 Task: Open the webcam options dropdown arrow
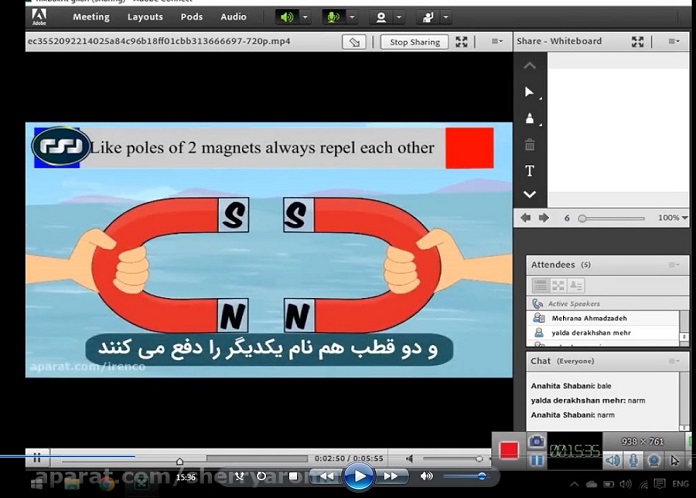tap(400, 17)
